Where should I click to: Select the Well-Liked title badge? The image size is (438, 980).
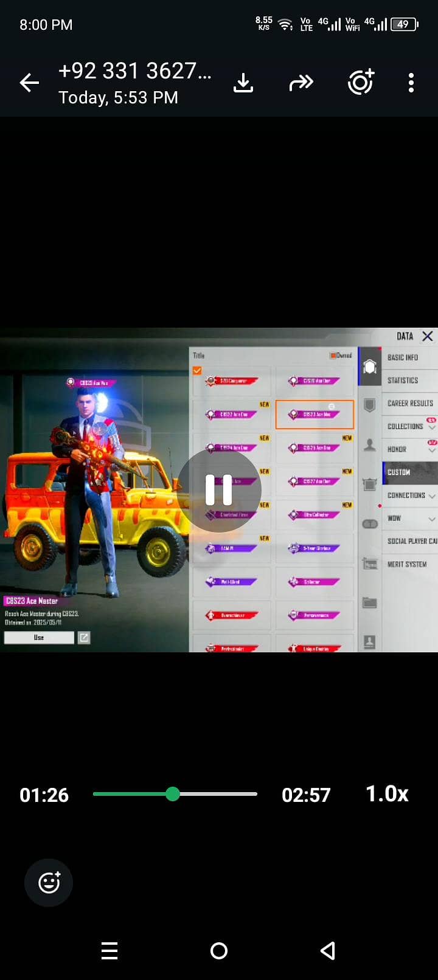pos(231,582)
